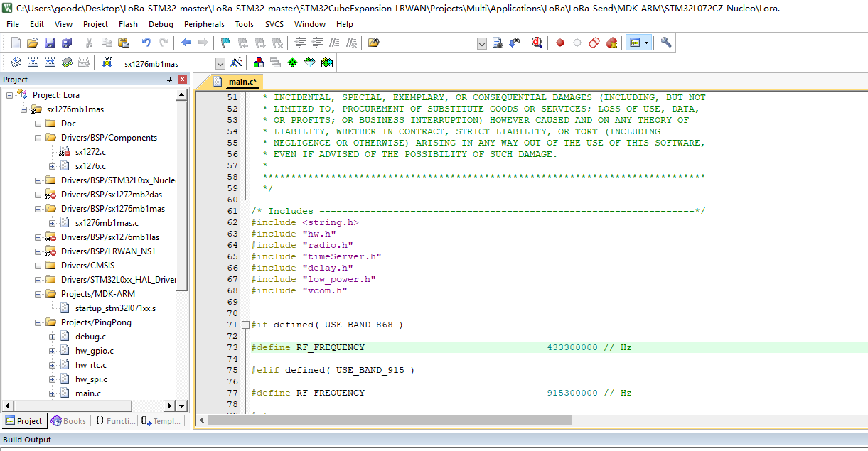The height and width of the screenshot is (451, 868).
Task: Click the editor horizontal scrollbar thumb
Action: (x=390, y=420)
